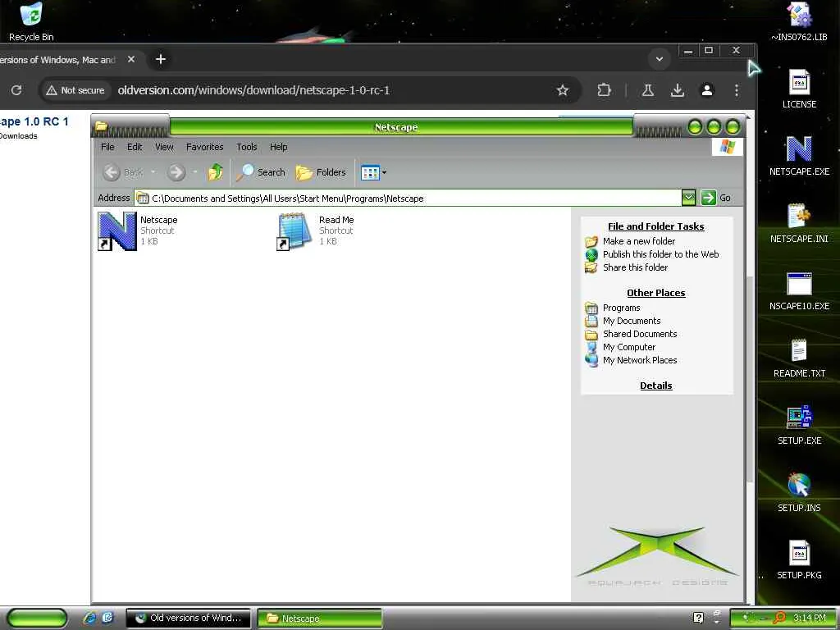
Task: Collapse the Other Places section
Action: (655, 293)
